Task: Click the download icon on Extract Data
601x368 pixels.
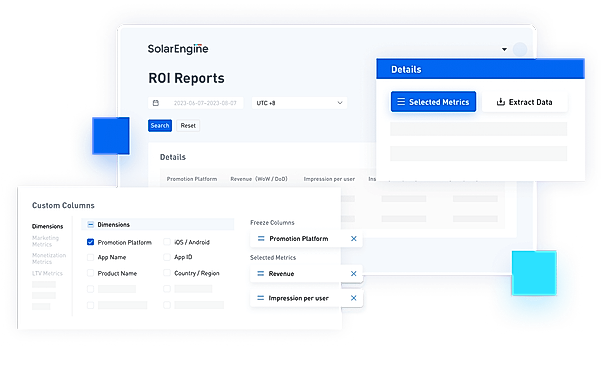Action: (501, 102)
